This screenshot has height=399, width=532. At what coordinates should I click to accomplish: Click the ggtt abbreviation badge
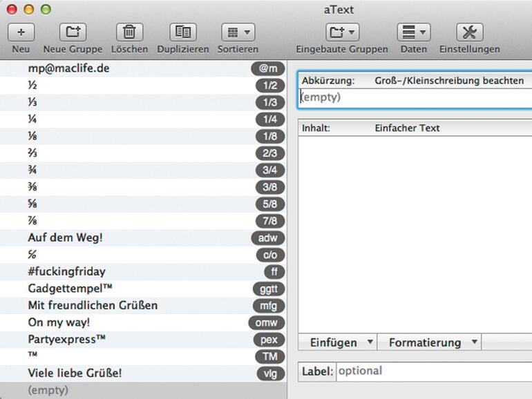tap(269, 289)
